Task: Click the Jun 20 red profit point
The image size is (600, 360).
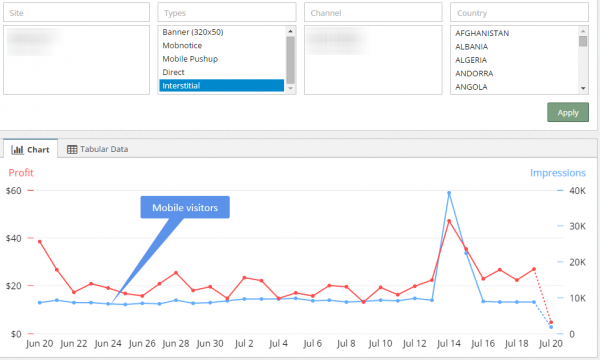Action: click(x=40, y=242)
